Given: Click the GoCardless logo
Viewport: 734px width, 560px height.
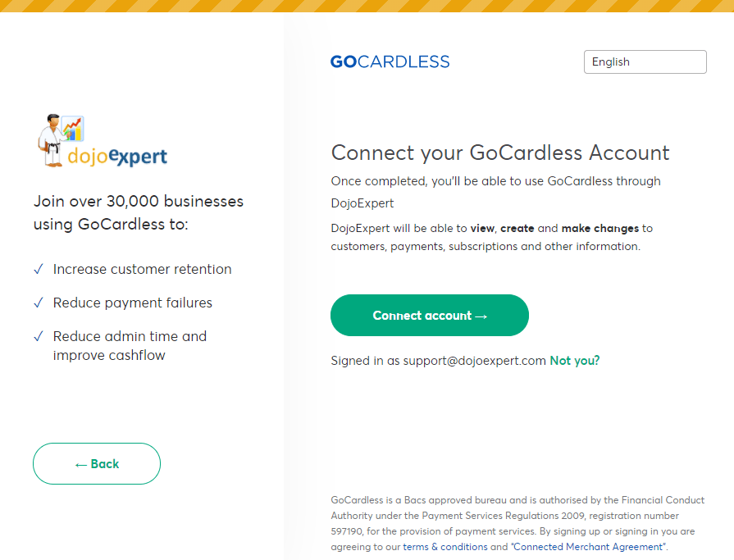Looking at the screenshot, I should [x=390, y=61].
